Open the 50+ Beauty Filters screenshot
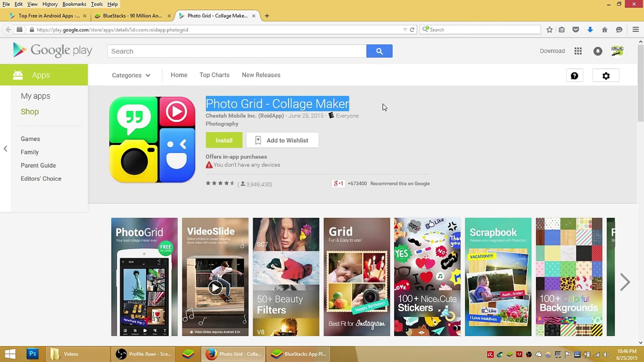Image resolution: width=644 pixels, height=362 pixels. (286, 277)
